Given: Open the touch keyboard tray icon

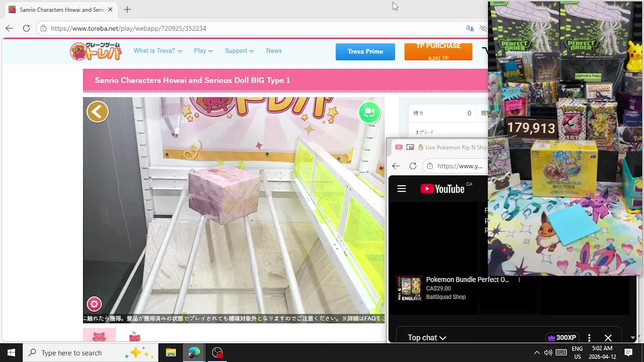Looking at the screenshot, I should tap(561, 352).
